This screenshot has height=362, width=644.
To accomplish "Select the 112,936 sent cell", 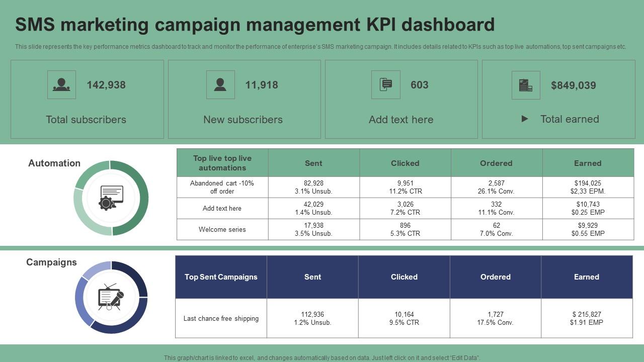I will (312, 318).
